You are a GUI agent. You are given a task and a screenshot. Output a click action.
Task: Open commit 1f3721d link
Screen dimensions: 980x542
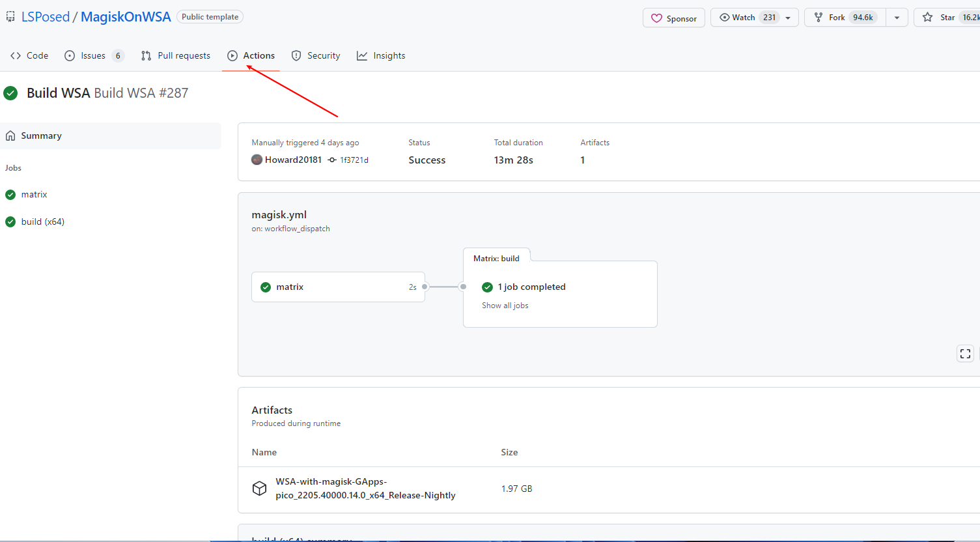tap(354, 160)
